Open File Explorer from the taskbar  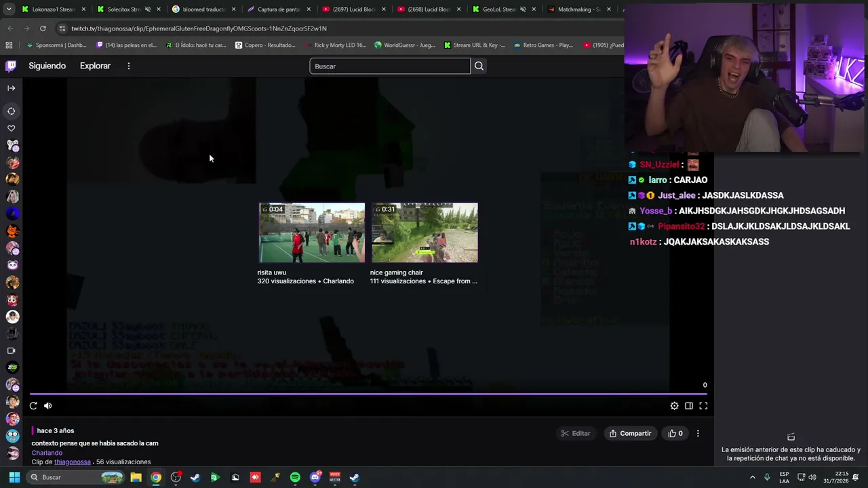click(136, 477)
